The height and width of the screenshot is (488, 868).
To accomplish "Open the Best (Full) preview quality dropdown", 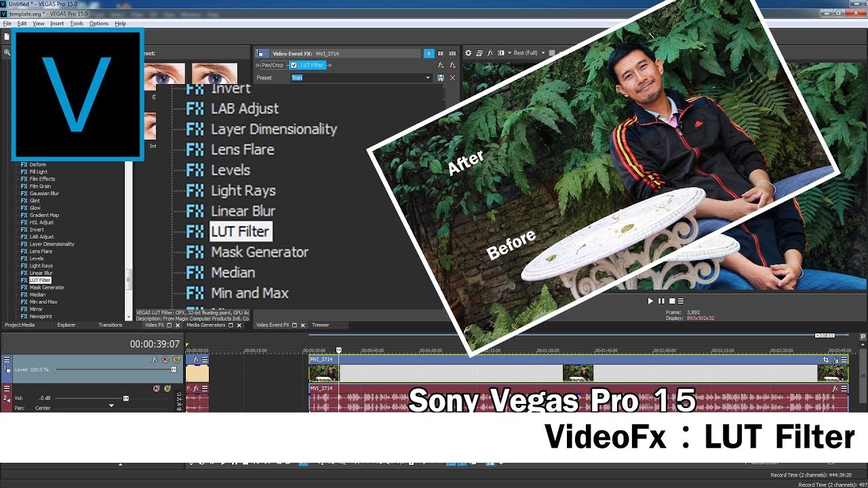I will point(528,53).
